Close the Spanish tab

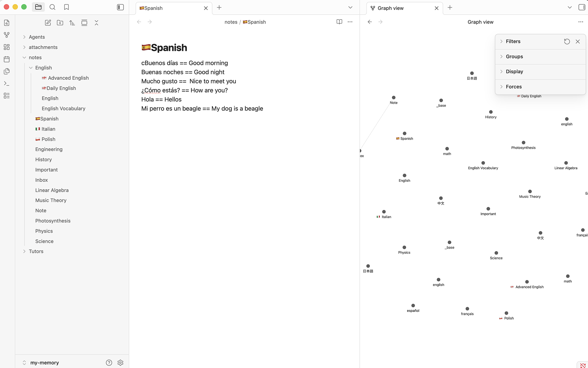coord(206,8)
